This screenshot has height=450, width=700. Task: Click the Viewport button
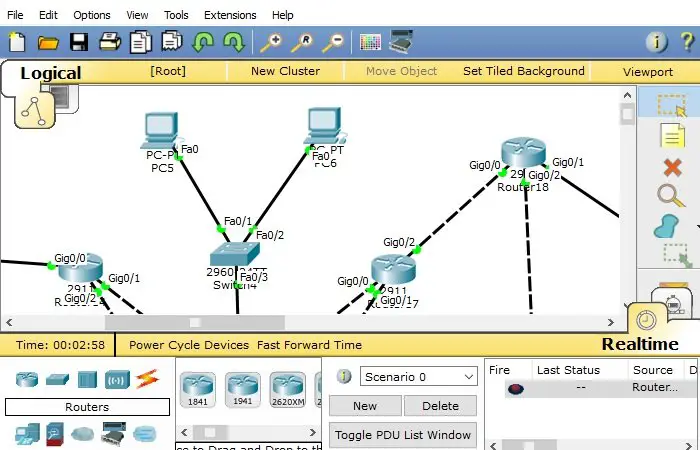coord(648,72)
